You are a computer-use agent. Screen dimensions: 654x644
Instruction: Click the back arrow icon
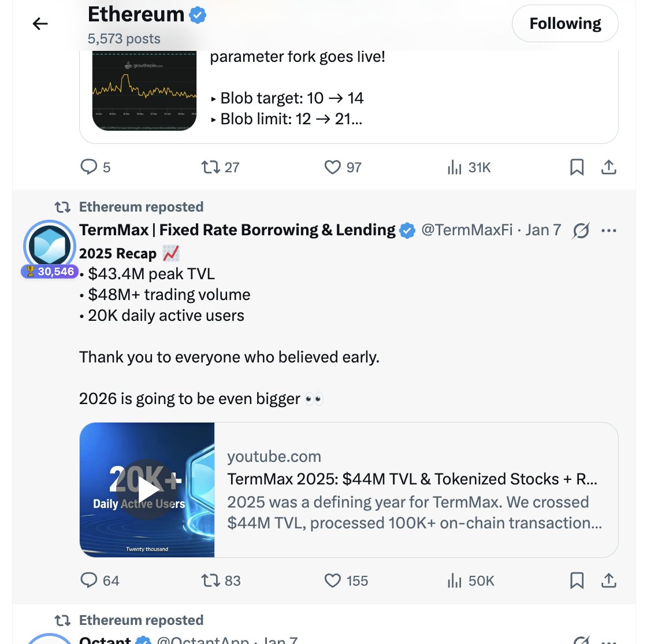click(40, 24)
